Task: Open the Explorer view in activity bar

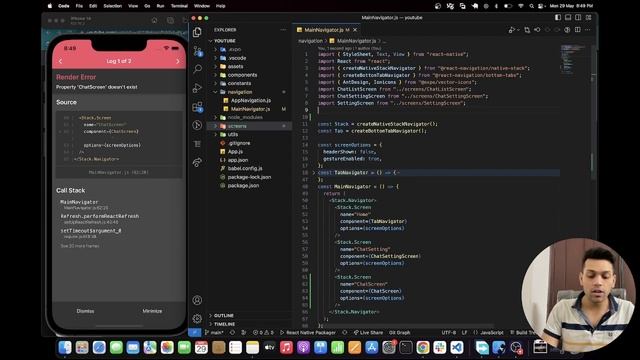Action: point(197,32)
